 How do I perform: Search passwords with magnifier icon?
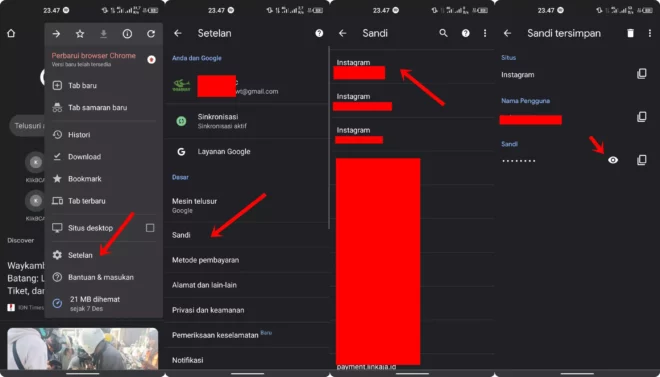[x=443, y=33]
